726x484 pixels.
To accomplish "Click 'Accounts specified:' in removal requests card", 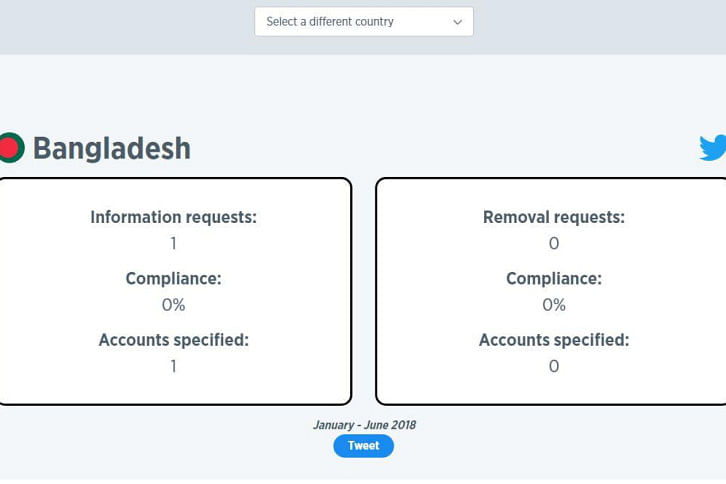I will coord(554,340).
